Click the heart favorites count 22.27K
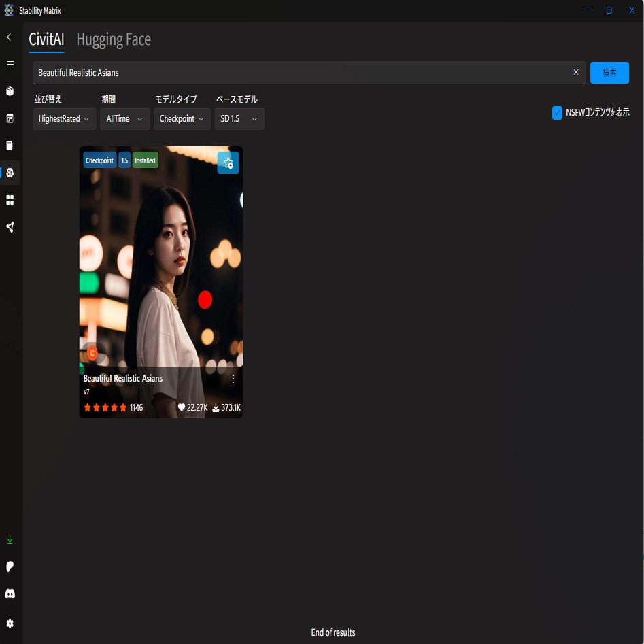Image resolution: width=644 pixels, height=644 pixels. [x=192, y=407]
